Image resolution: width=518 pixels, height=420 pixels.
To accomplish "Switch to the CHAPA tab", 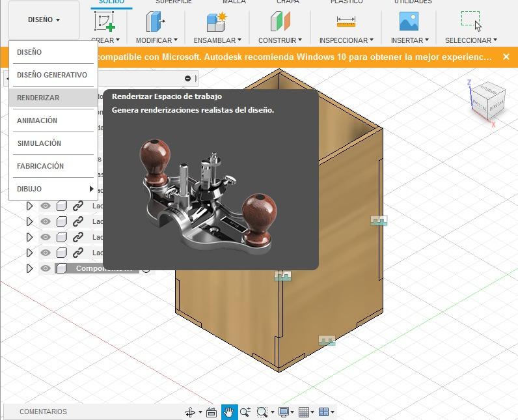I will [x=288, y=2].
